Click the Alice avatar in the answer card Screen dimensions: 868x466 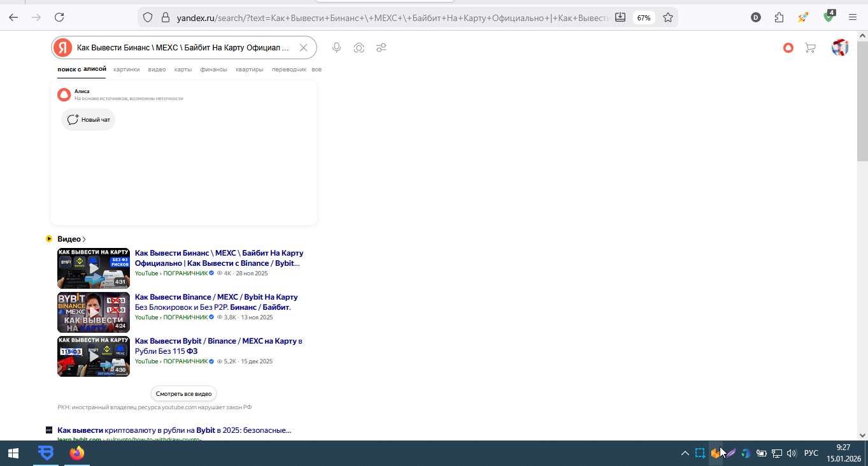coord(64,95)
